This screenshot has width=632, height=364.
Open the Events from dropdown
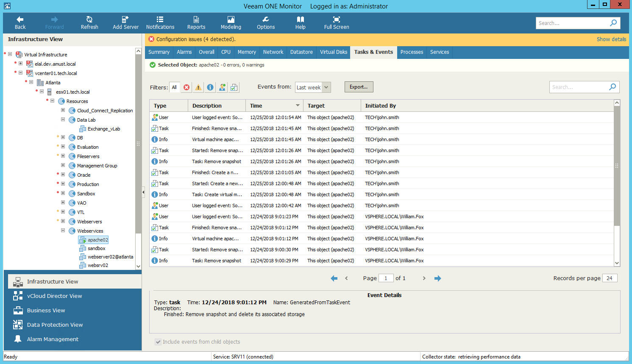[x=313, y=87]
